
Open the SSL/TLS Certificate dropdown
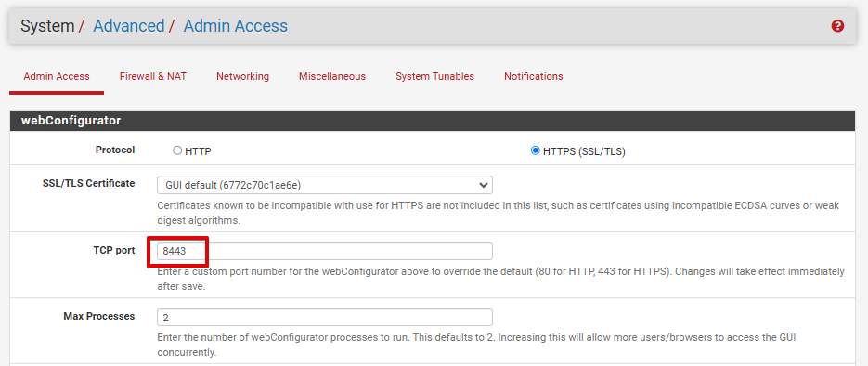[325, 184]
